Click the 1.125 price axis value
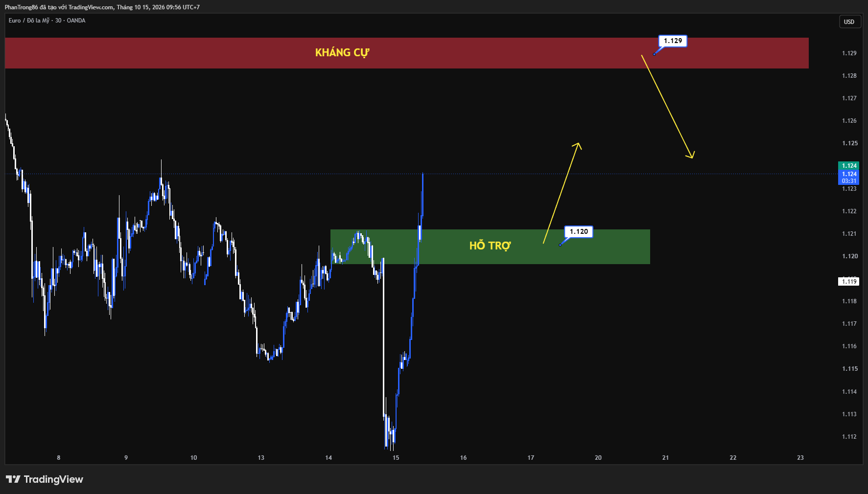This screenshot has height=494, width=868. (x=849, y=143)
